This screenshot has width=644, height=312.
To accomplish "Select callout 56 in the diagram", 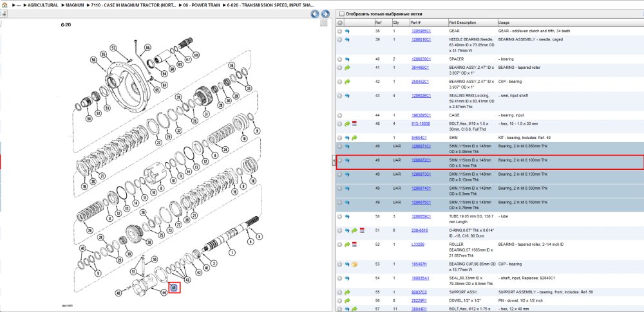I will click(93, 60).
